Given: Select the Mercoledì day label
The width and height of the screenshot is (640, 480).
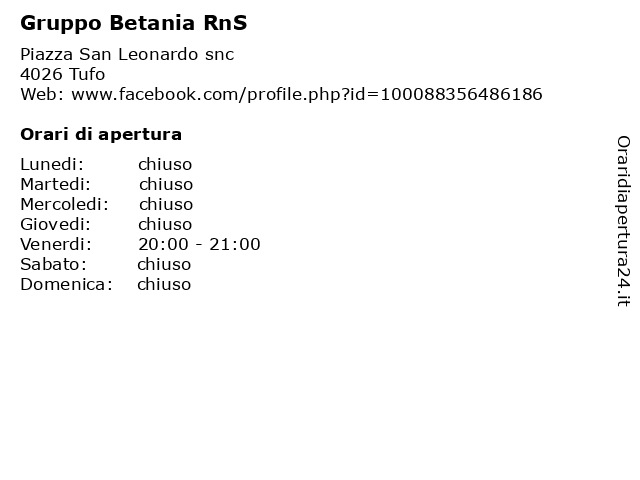Looking at the screenshot, I should [64, 204].
